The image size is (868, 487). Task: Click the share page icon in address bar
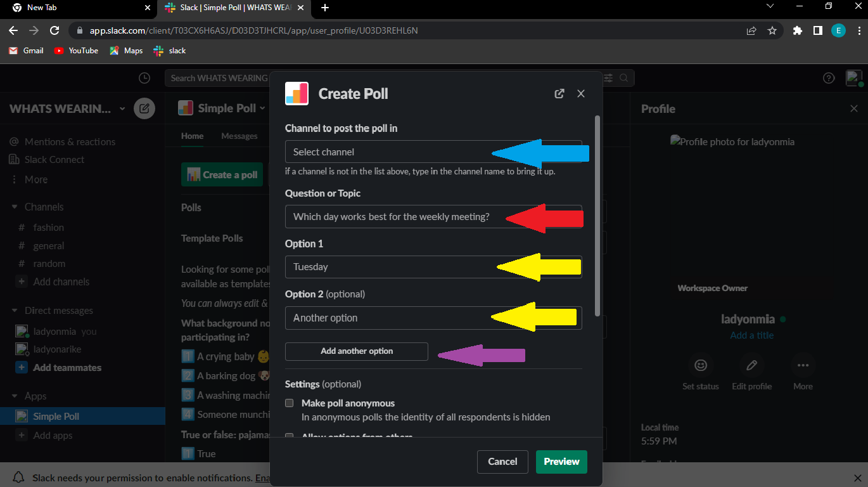[x=751, y=30]
